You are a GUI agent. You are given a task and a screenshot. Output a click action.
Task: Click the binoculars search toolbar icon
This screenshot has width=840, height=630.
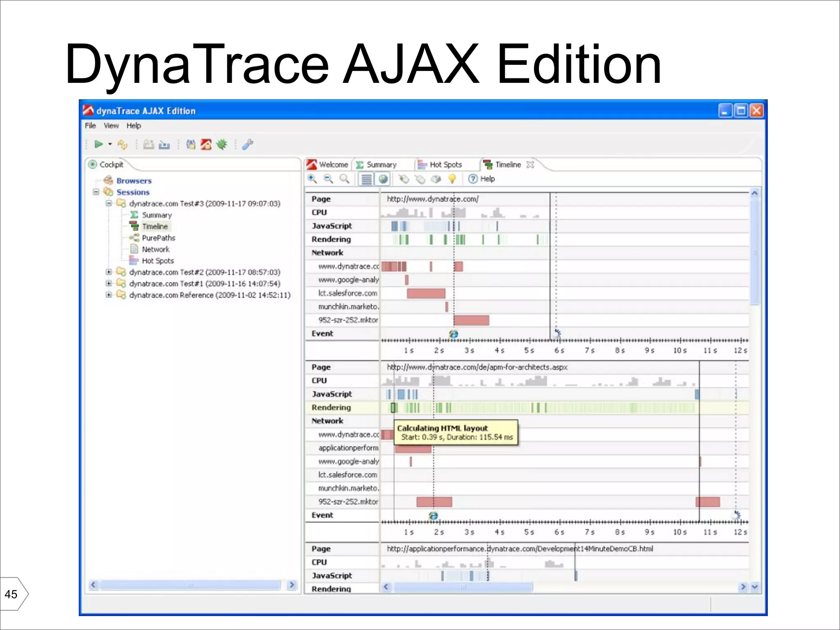191,144
